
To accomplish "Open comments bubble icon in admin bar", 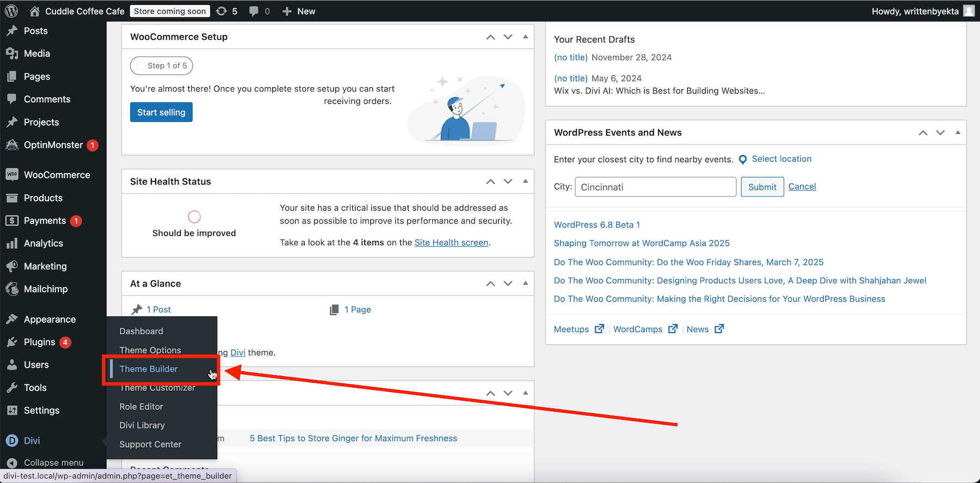I will 254,11.
